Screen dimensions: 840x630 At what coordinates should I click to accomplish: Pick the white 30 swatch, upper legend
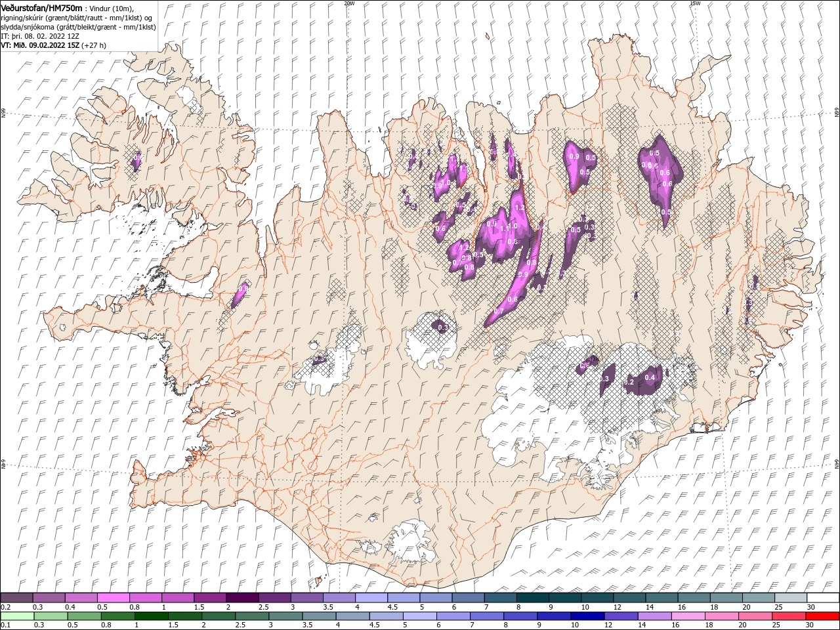coord(823,598)
